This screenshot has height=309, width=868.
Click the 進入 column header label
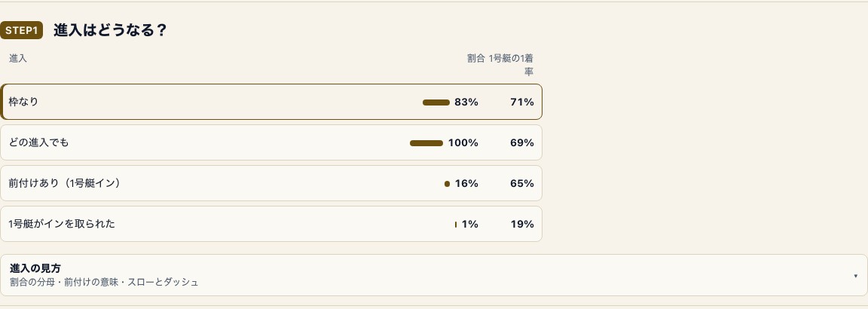click(18, 58)
